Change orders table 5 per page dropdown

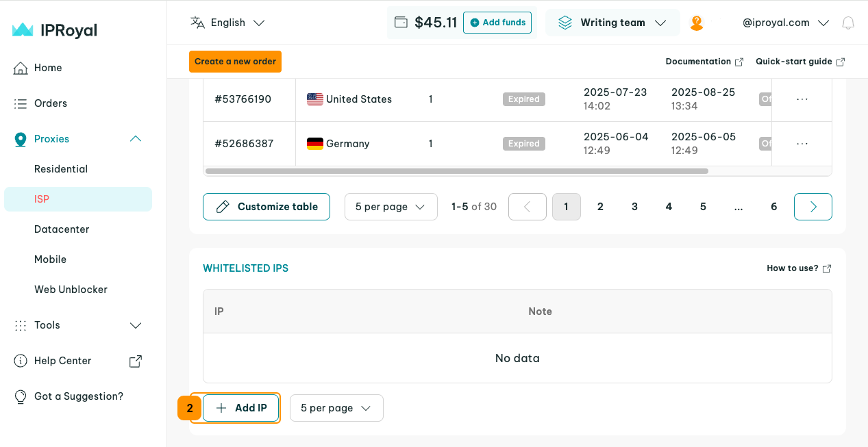(x=390, y=207)
